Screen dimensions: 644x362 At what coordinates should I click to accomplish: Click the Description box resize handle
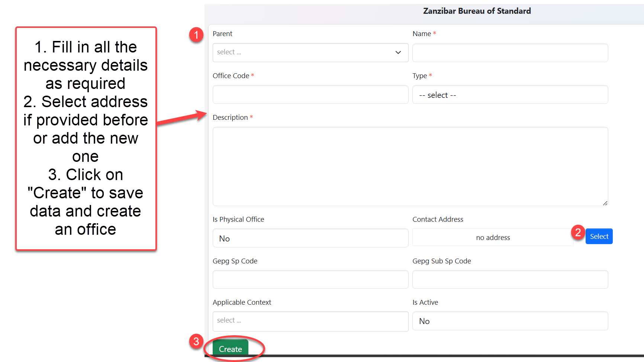point(605,203)
